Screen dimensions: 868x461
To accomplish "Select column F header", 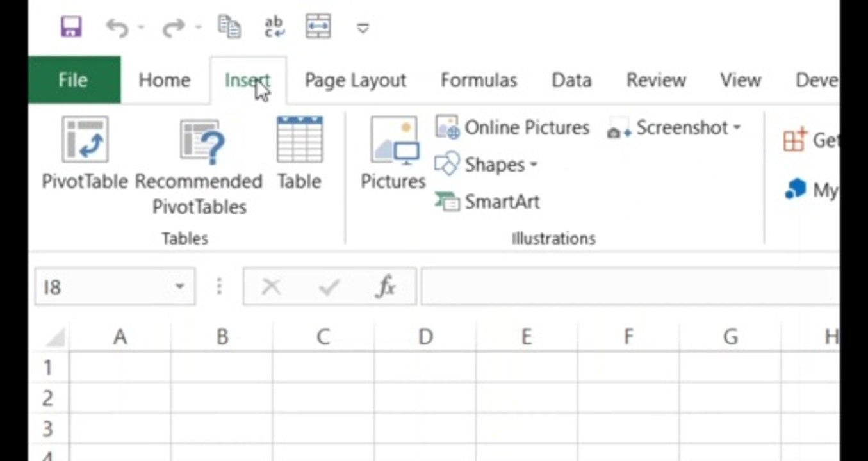I will (x=628, y=337).
